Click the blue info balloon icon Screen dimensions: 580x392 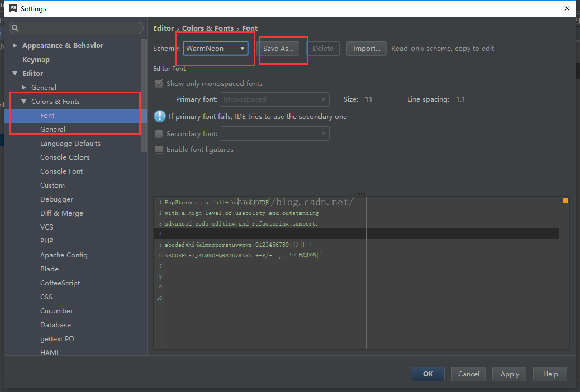point(160,117)
